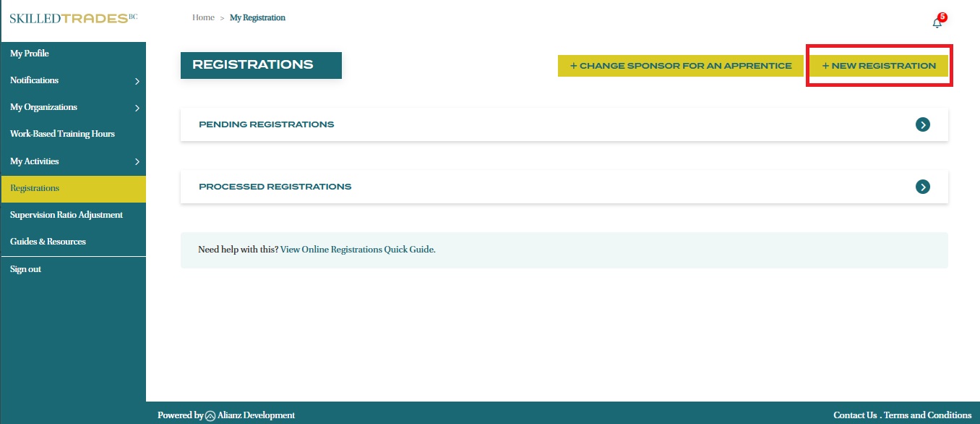Viewport: 980px width, 424px height.
Task: Open the Online Registrations Quick Guide link
Action: point(358,250)
